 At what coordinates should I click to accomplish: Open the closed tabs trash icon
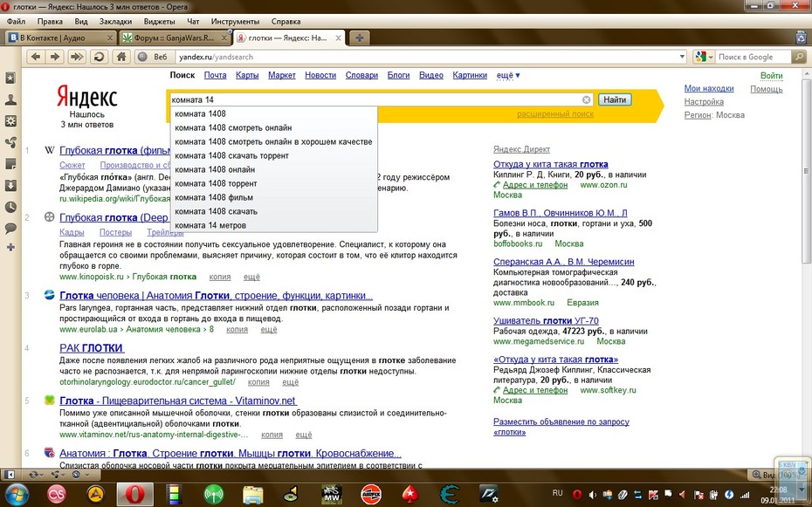coord(802,38)
